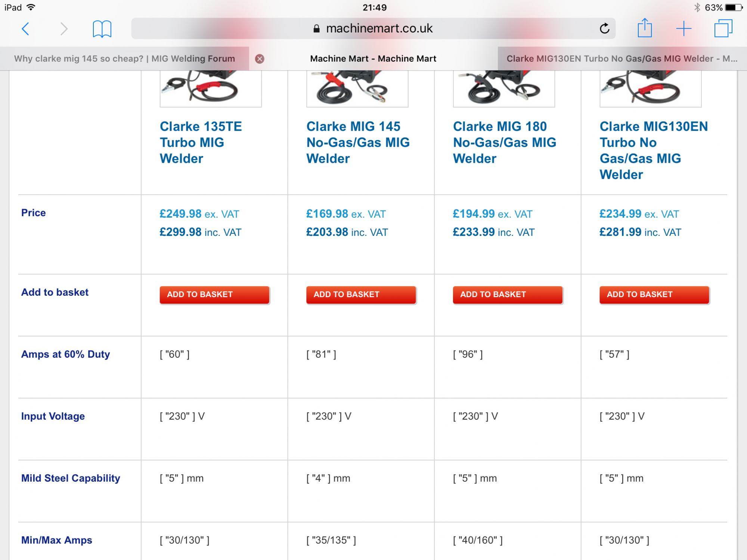This screenshot has height=560, width=747.
Task: Open Clarke MIG 180 No-Gas/Gas link
Action: (505, 143)
